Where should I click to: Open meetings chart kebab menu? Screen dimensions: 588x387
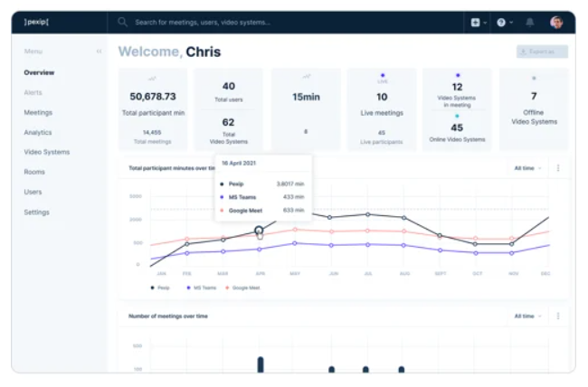tap(558, 316)
